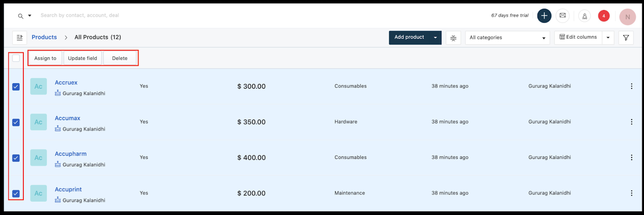The width and height of the screenshot is (644, 215).
Task: Click the filter funnel icon
Action: pyautogui.click(x=626, y=38)
